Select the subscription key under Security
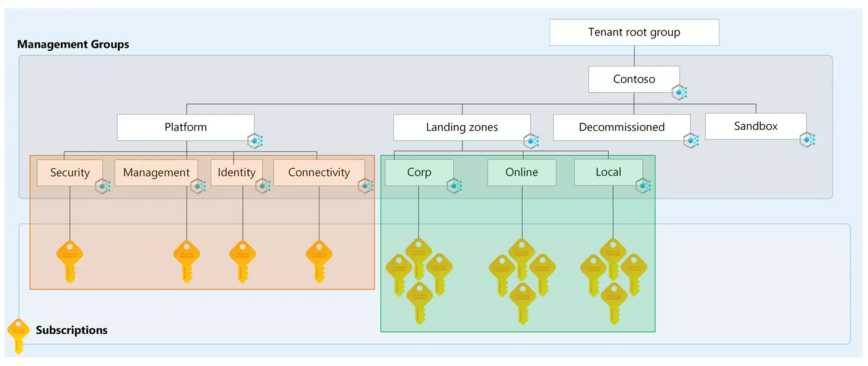 pos(69,262)
